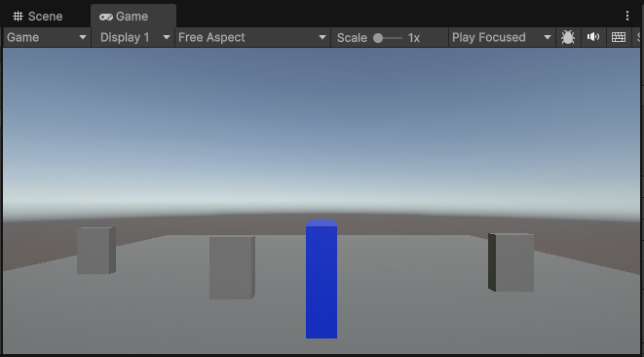Click the cut-off Stats button at toolbar edge
The image size is (644, 357).
coord(638,37)
